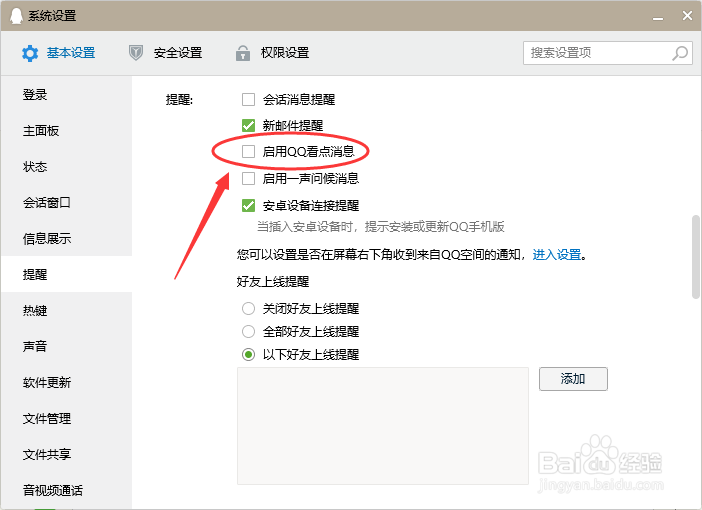Minimize the 系统设置 window

point(658,17)
